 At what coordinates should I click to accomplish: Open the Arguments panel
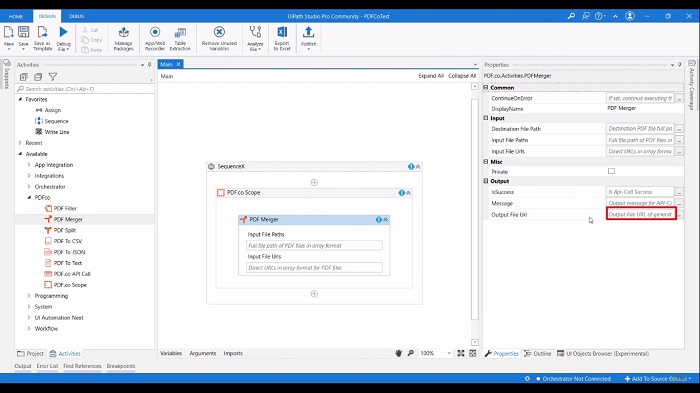(203, 353)
